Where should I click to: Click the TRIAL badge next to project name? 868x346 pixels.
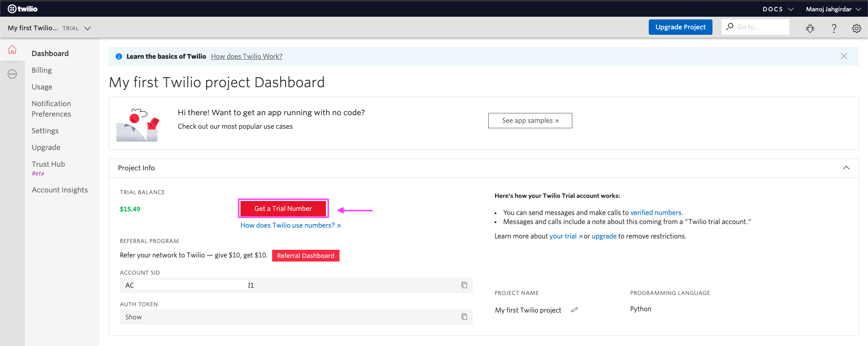71,28
